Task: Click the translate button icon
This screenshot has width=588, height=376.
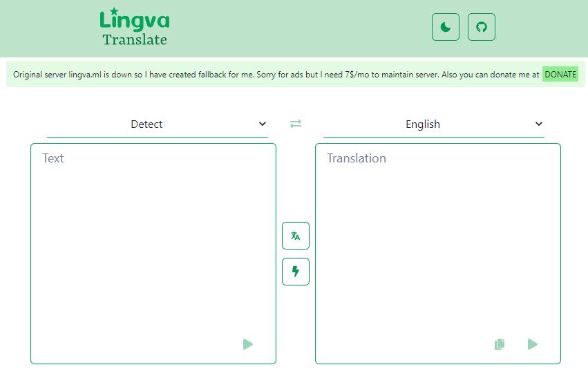Action: 296,236
